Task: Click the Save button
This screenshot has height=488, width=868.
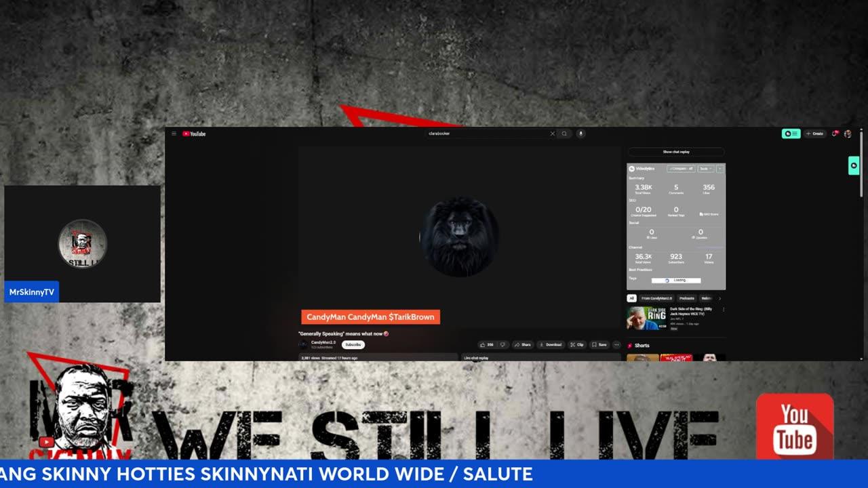Action: pos(599,344)
